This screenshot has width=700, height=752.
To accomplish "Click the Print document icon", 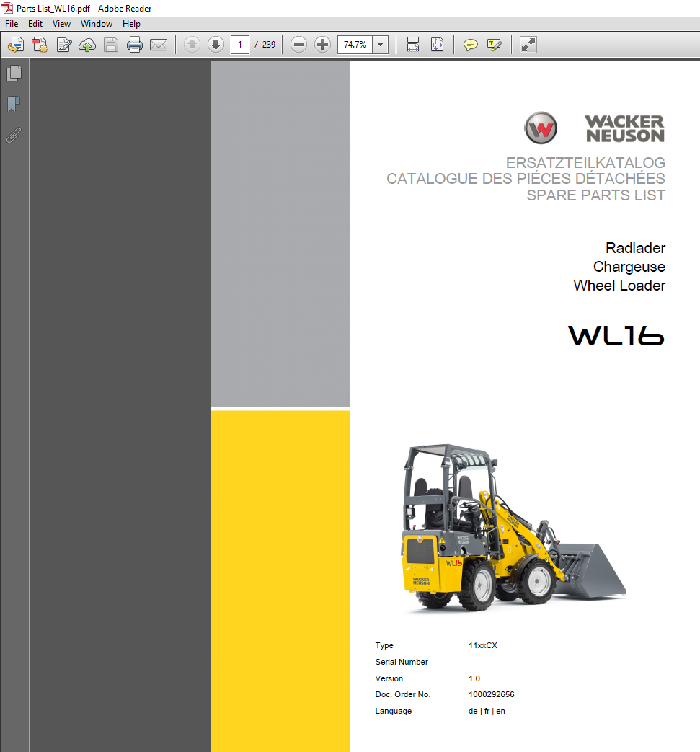I will (x=135, y=44).
